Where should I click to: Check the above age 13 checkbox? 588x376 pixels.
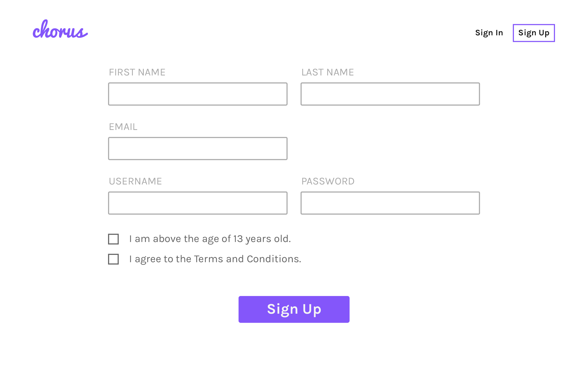click(113, 239)
